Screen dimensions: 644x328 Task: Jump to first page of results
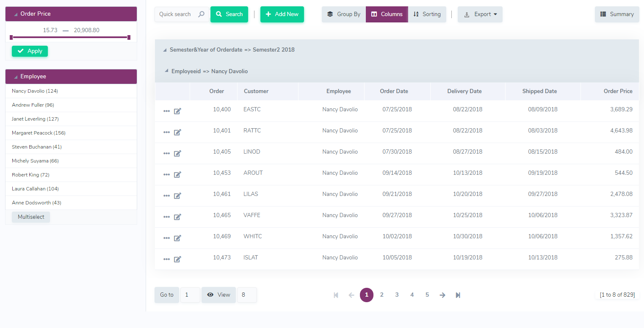(336, 295)
